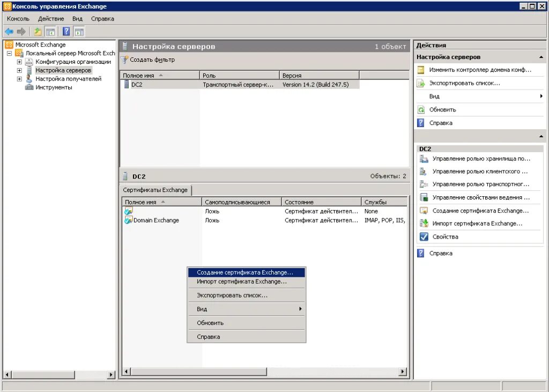This screenshot has height=392, width=549.
Task: Click the Microsoft Exchange root tree icon
Action: (x=9, y=45)
